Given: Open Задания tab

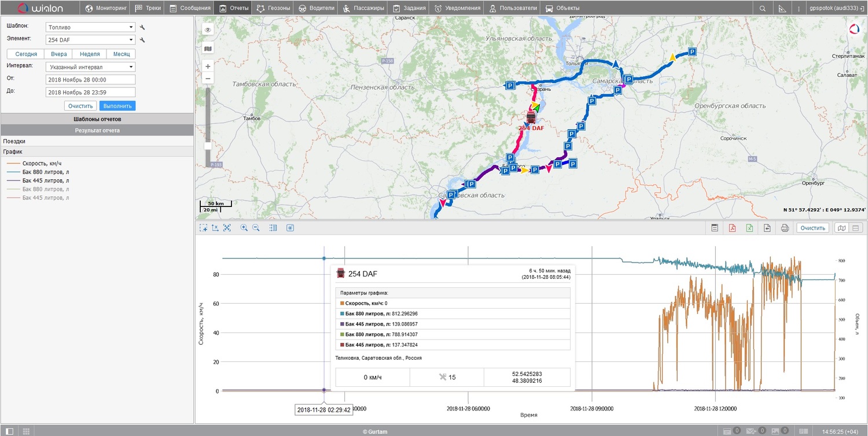Looking at the screenshot, I should pos(409,8).
